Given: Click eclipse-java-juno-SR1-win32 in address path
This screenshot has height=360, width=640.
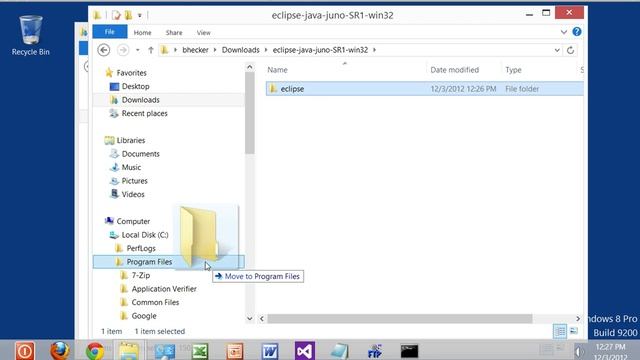Looking at the screenshot, I should click(x=320, y=50).
